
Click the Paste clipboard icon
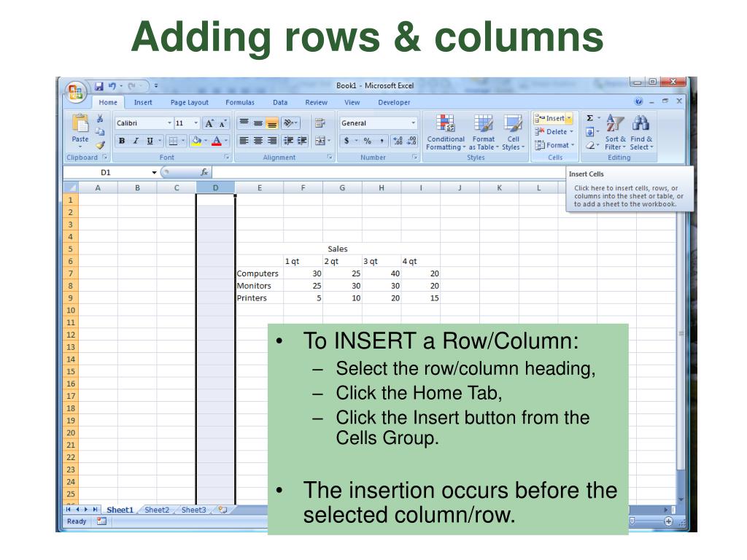(80, 124)
